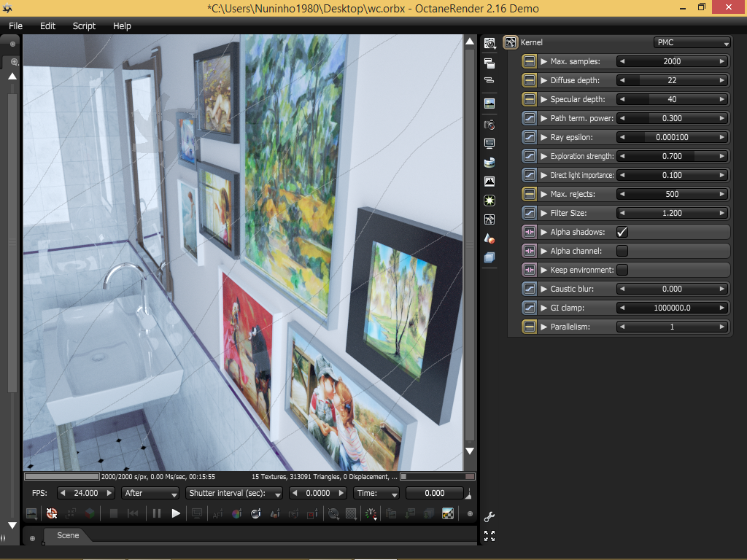Click the viewport scroll-down arrow at right edge
The width and height of the screenshot is (747, 560).
(470, 451)
